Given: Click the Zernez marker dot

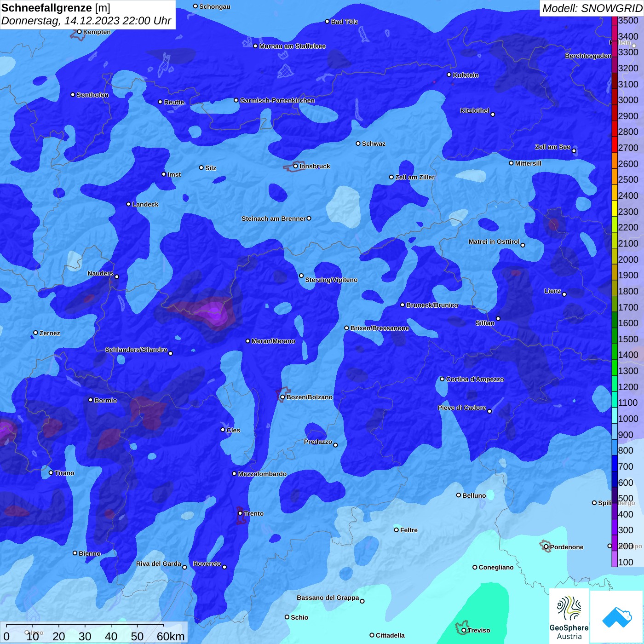Looking at the screenshot, I should [x=35, y=333].
